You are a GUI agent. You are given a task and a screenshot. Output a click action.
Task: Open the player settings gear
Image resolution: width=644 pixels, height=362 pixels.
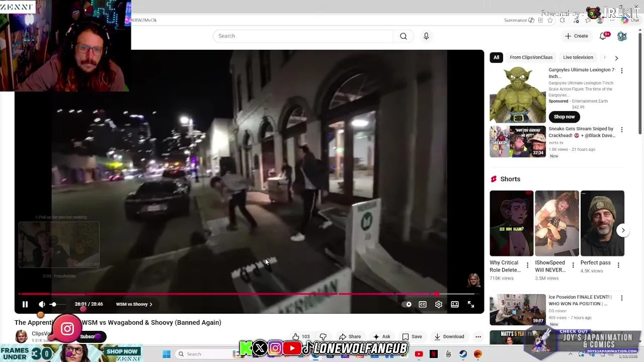click(x=439, y=304)
